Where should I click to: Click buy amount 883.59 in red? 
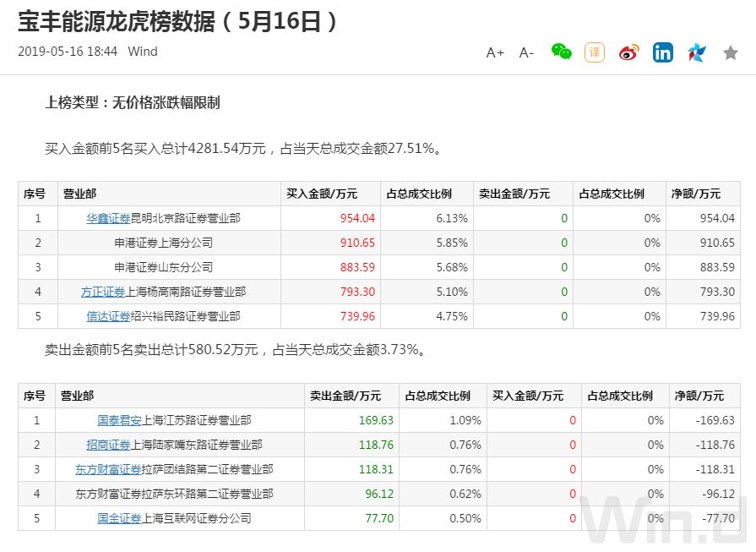click(357, 267)
